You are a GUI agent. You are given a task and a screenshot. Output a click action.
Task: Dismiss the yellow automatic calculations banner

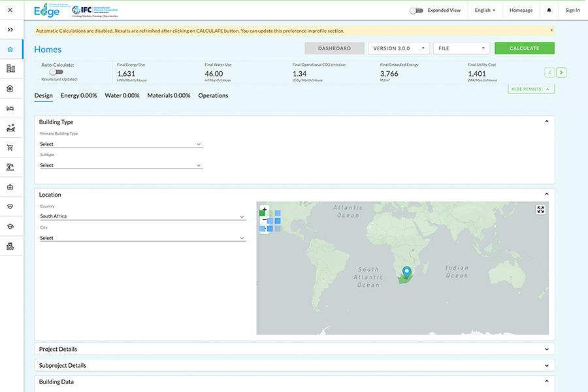click(x=551, y=30)
